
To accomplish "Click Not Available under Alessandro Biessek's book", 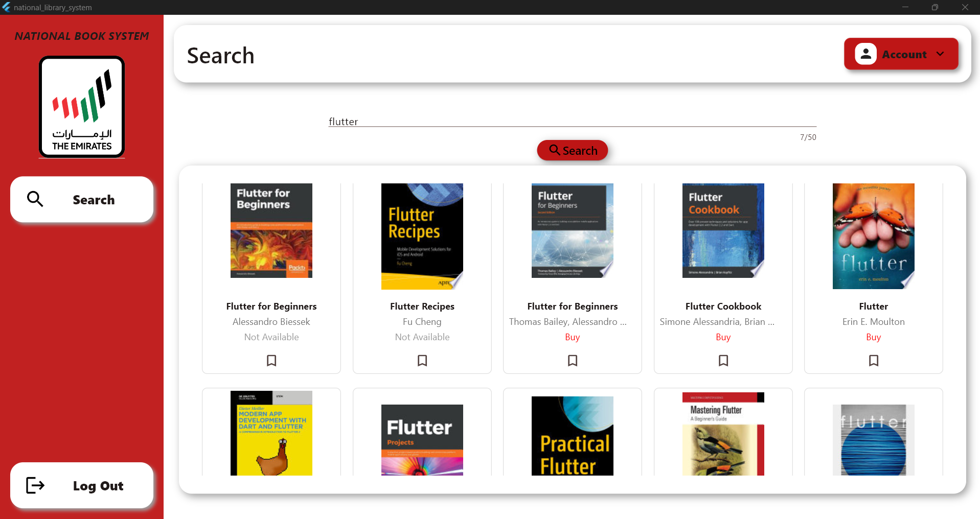I will 271,337.
